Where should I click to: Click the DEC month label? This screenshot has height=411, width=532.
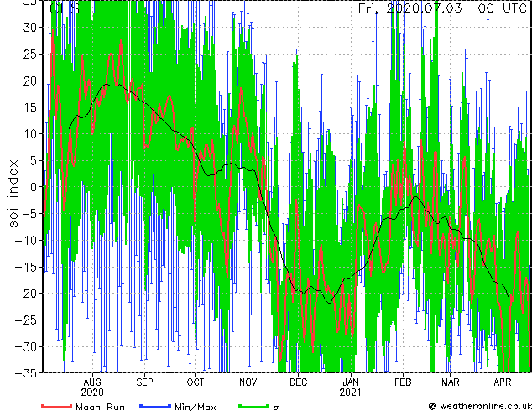coord(298,382)
